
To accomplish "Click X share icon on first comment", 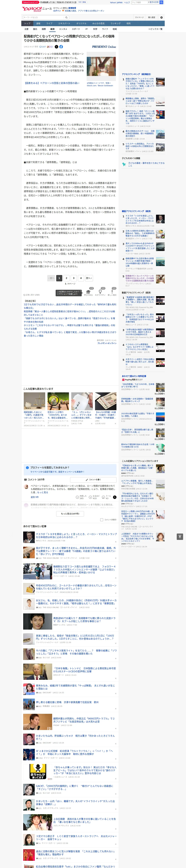I will pyautogui.click(x=115, y=497).
